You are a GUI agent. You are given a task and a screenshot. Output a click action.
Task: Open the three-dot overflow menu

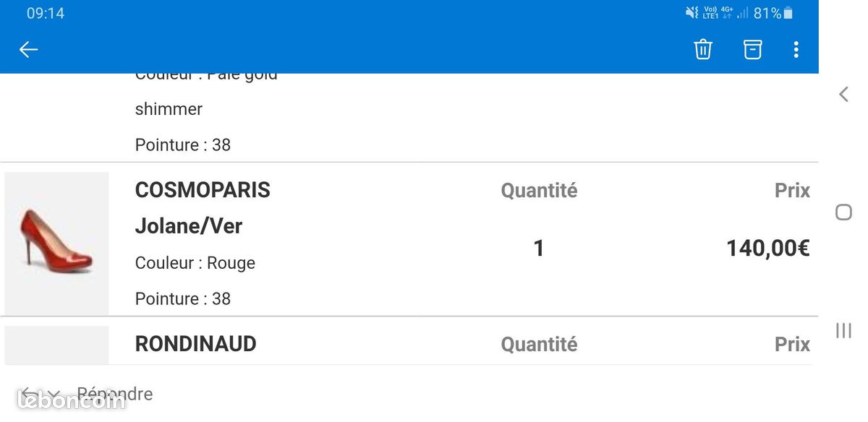796,49
